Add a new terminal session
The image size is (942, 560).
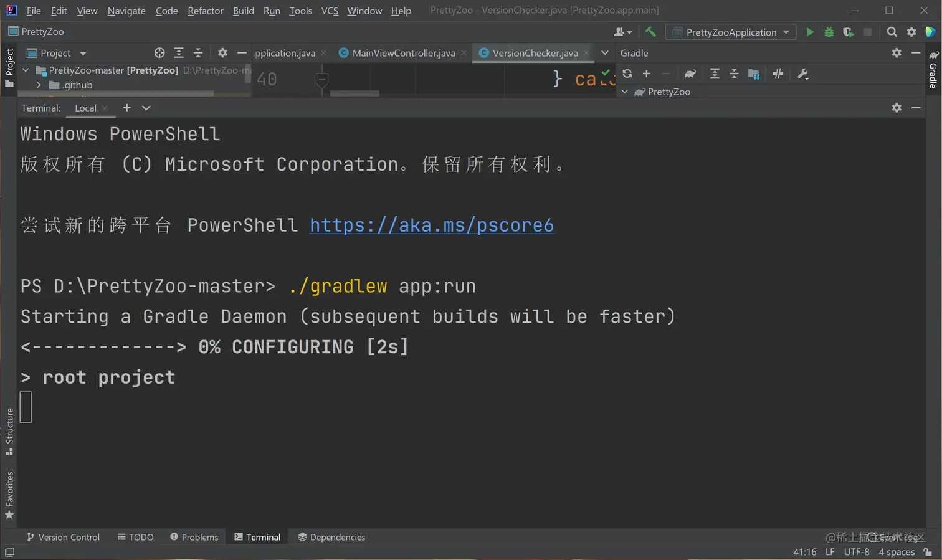pyautogui.click(x=126, y=108)
